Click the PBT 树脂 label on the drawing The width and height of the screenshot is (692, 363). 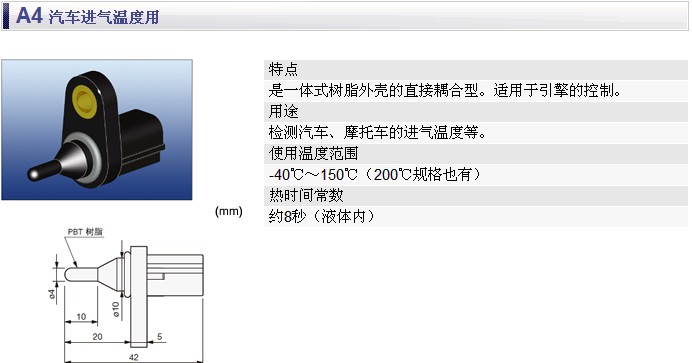pos(85,232)
